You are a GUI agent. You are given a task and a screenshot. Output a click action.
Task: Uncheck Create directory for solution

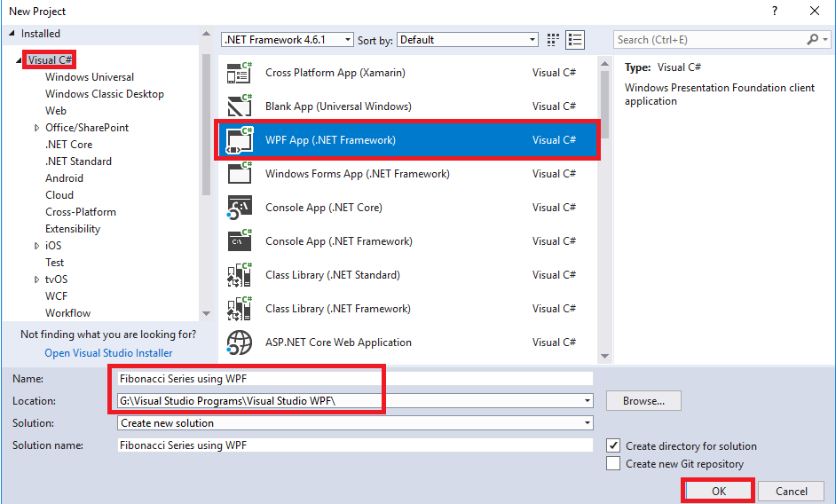pos(613,445)
